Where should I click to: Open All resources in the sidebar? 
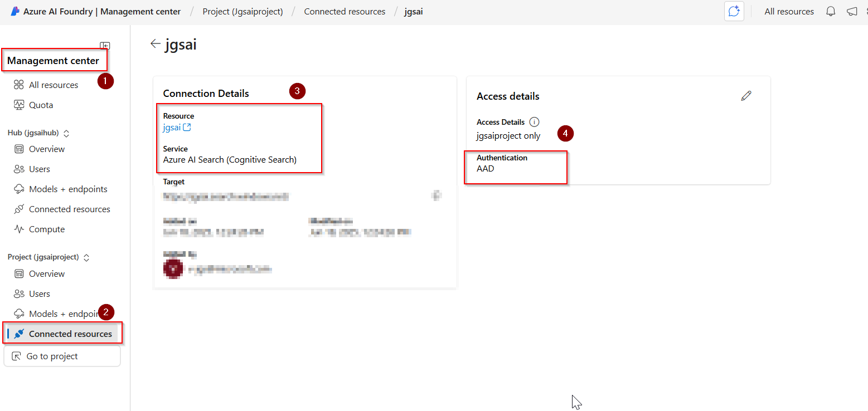coord(54,85)
